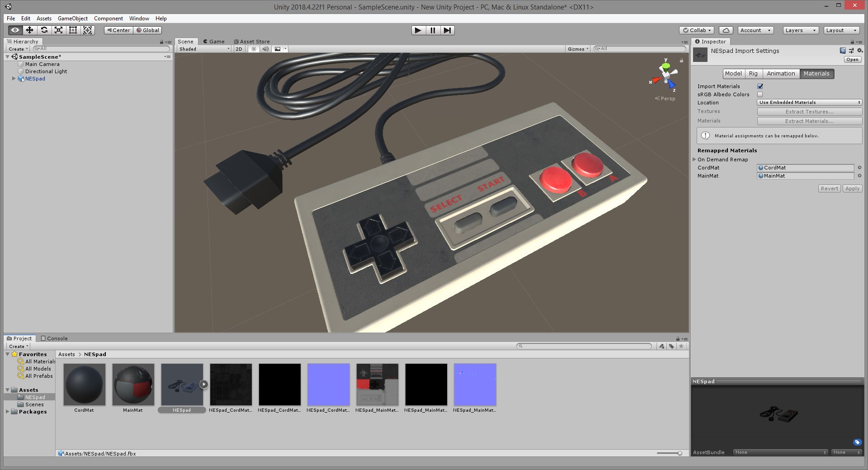Open the Location dropdown in Inspector
Image resolution: width=868 pixels, height=470 pixels.
[809, 103]
